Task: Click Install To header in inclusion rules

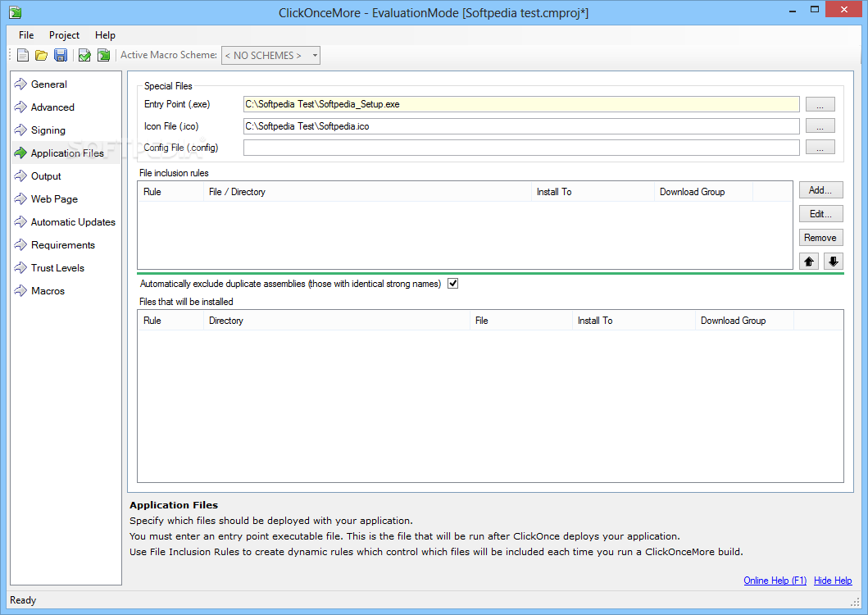Action: click(593, 192)
